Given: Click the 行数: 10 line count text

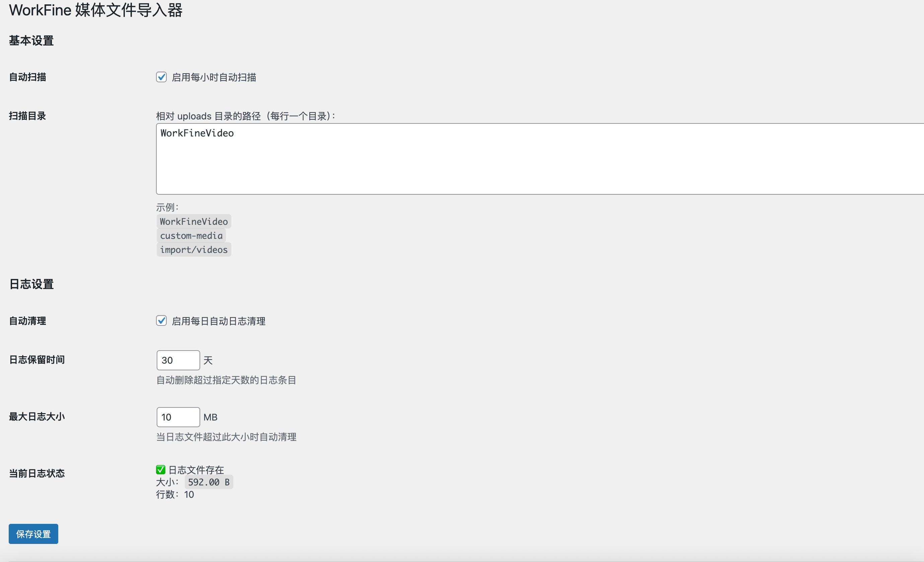Looking at the screenshot, I should (x=175, y=494).
